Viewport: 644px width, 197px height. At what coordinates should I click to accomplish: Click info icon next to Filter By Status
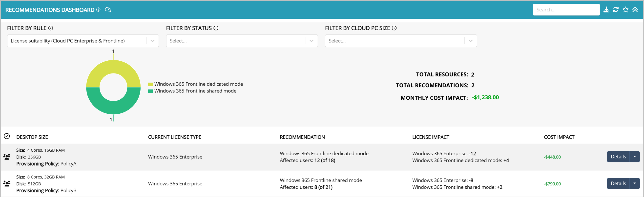[216, 28]
